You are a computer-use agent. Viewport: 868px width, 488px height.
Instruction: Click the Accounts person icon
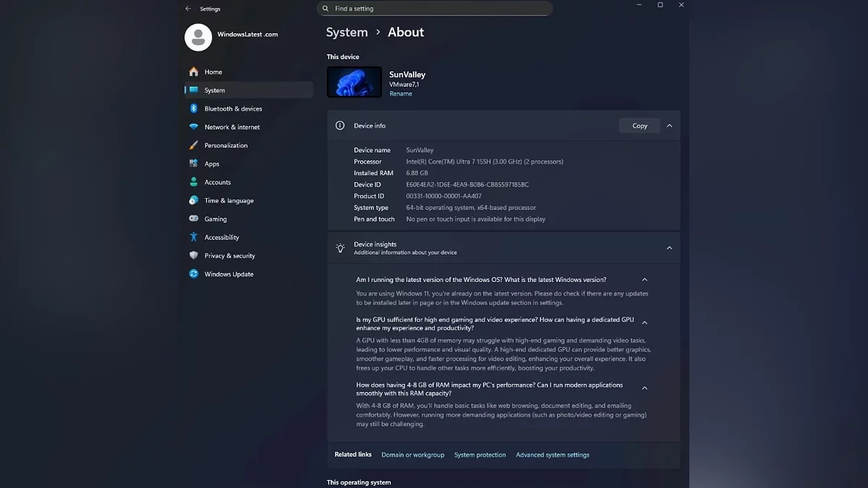[193, 182]
